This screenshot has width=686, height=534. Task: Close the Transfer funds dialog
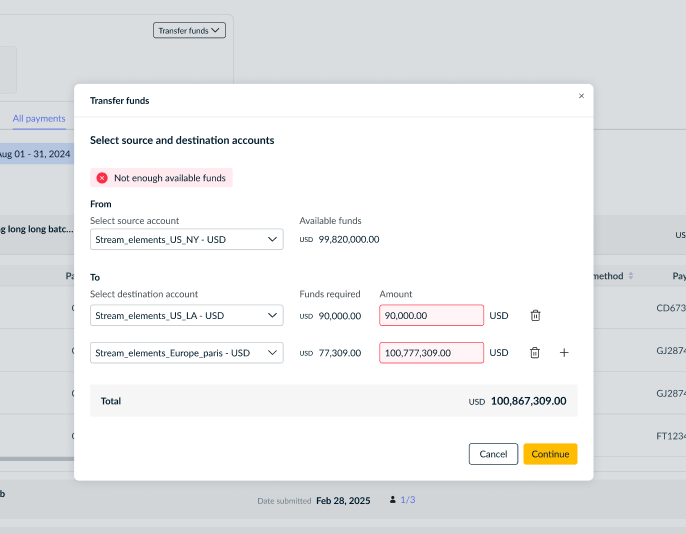point(581,96)
